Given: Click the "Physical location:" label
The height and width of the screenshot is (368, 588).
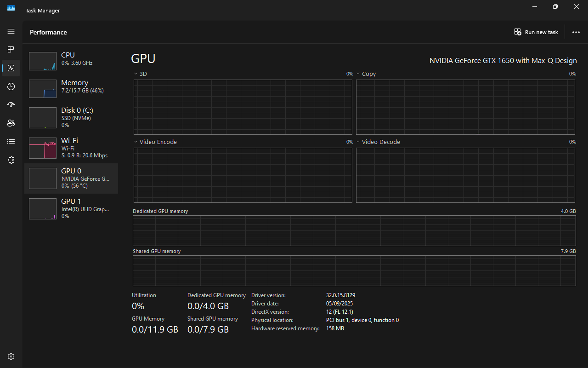Looking at the screenshot, I should (272, 320).
